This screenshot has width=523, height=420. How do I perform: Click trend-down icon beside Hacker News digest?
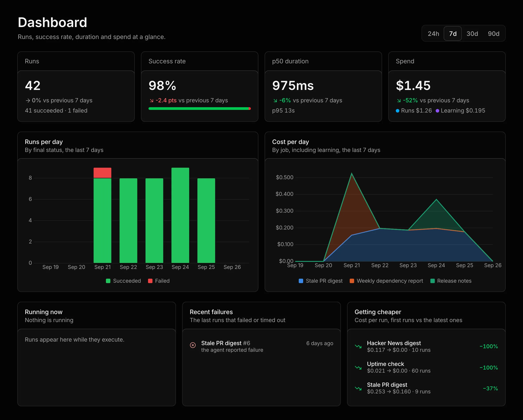358,346
